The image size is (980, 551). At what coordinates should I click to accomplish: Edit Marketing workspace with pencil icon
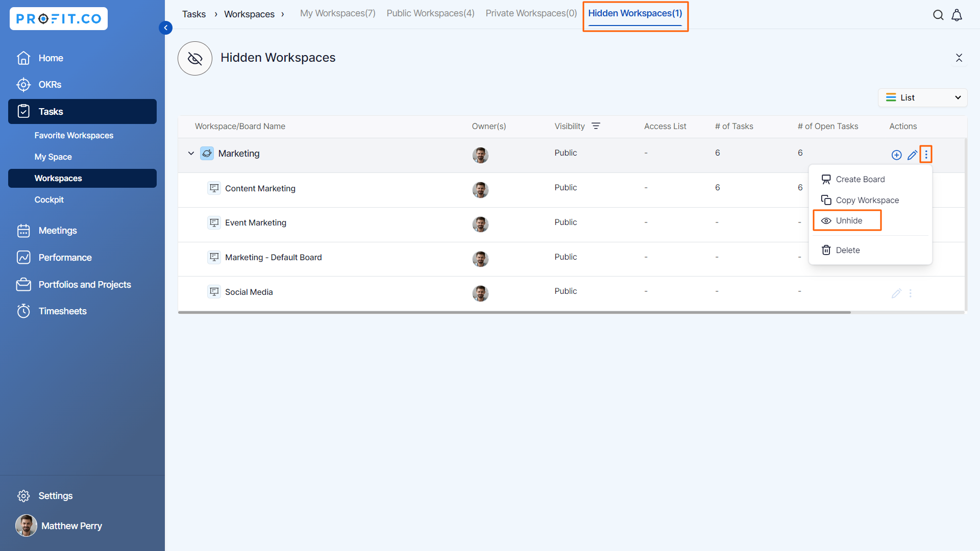pos(912,155)
